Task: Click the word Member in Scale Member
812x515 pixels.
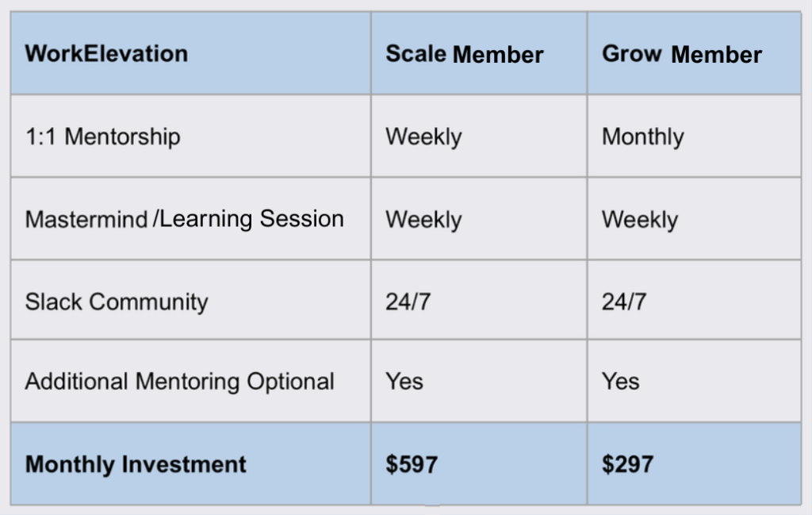Action: [x=498, y=55]
